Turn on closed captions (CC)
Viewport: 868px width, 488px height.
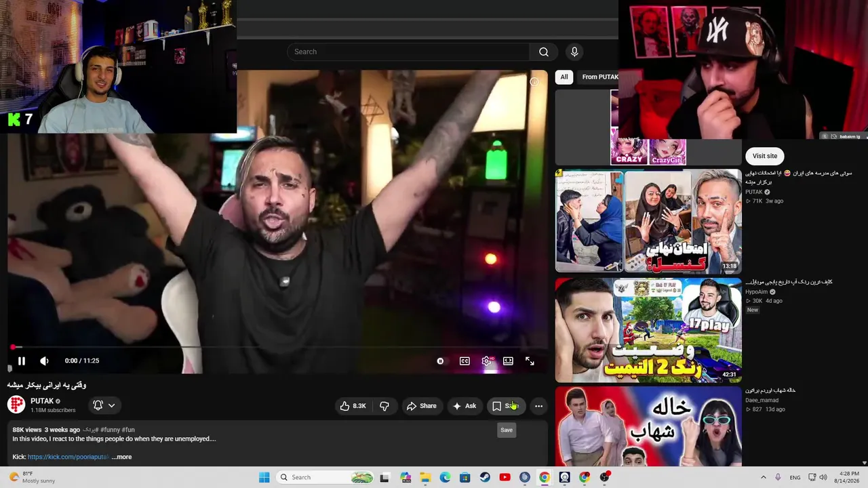pos(465,361)
